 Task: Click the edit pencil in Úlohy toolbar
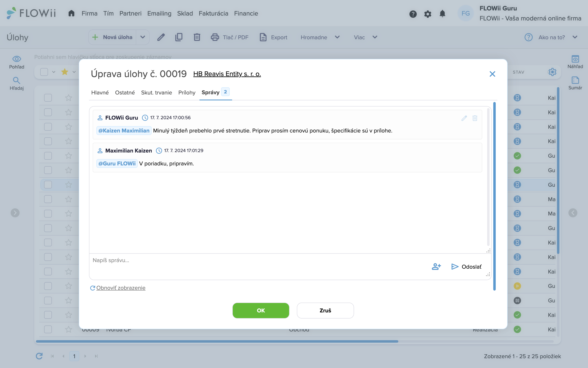point(161,37)
